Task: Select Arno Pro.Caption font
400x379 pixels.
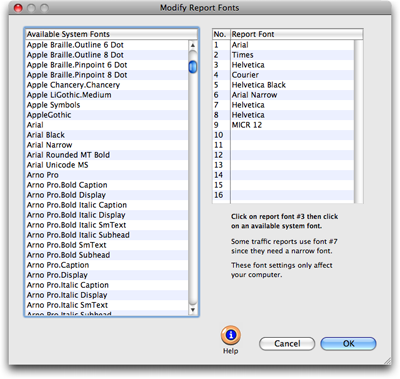Action: coord(107,265)
